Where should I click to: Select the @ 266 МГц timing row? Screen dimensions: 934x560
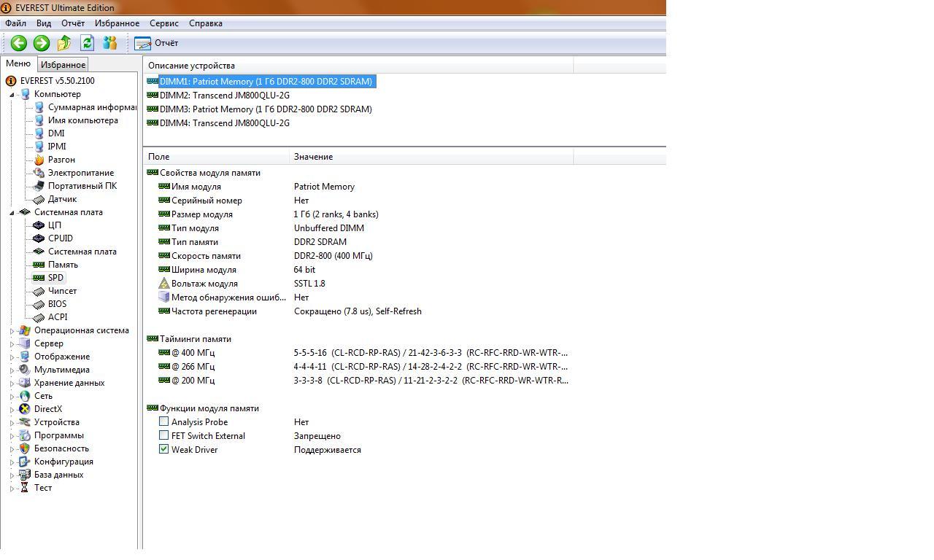click(363, 367)
